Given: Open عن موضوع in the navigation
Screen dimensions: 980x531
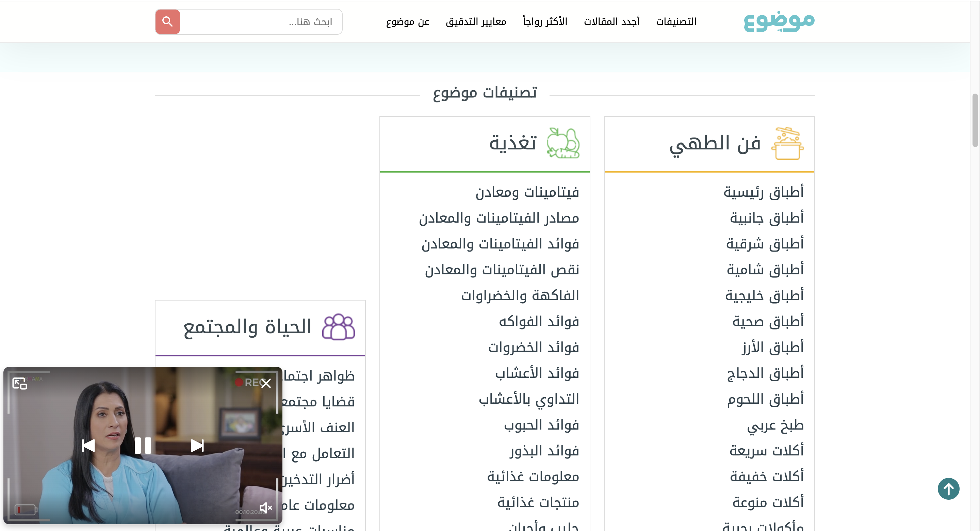Looking at the screenshot, I should click(407, 22).
